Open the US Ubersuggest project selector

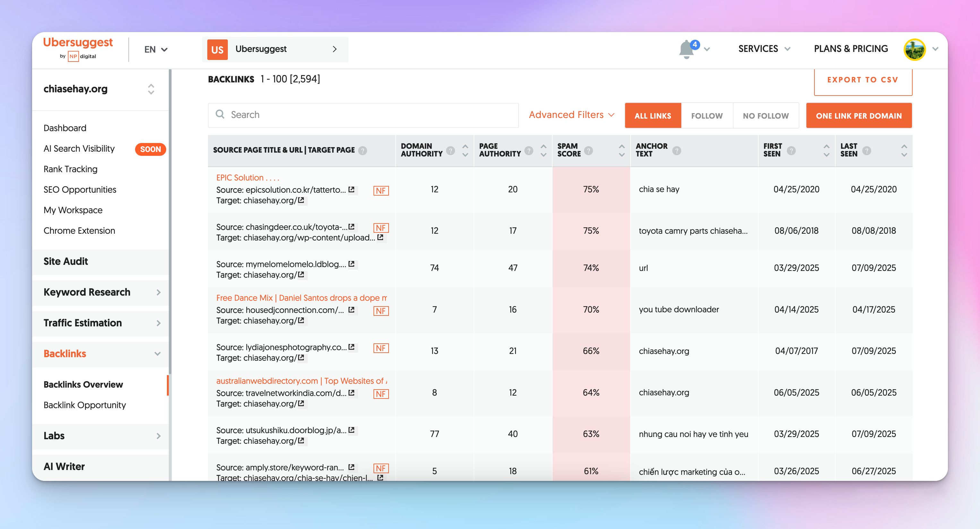point(275,49)
